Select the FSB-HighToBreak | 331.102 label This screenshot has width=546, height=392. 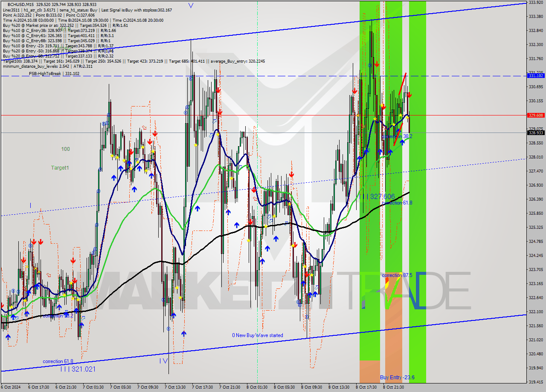(54, 74)
